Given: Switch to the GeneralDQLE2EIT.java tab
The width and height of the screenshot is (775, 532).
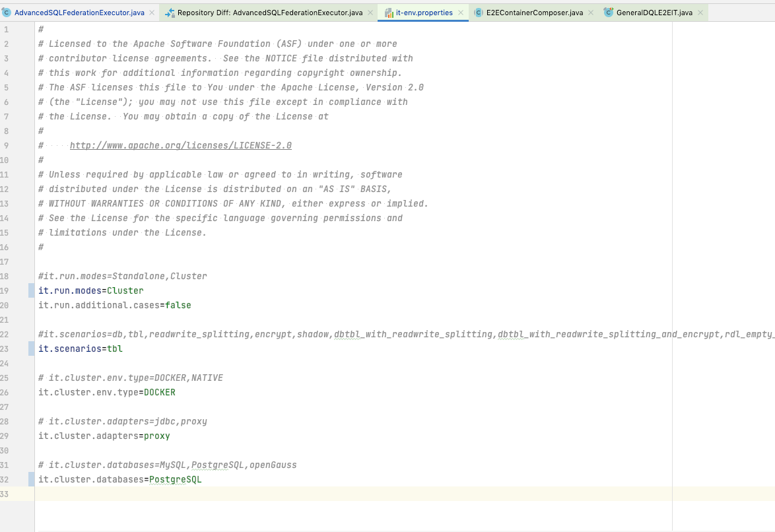Looking at the screenshot, I should tap(654, 11).
